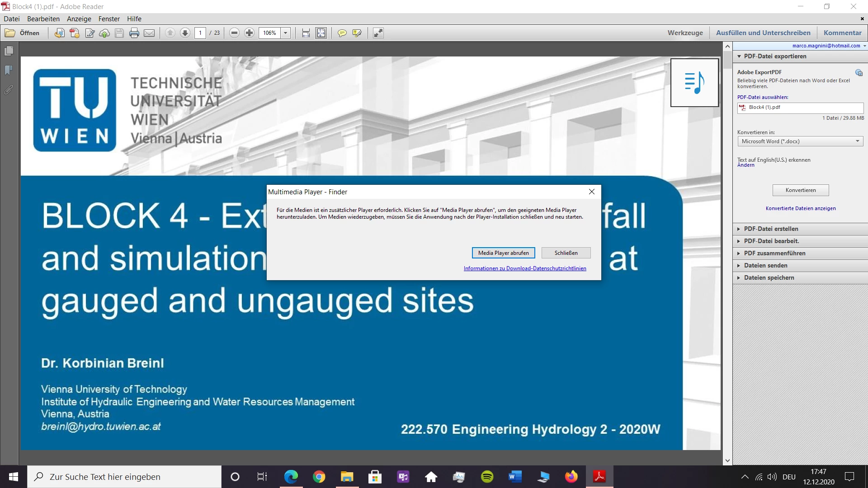Click the Öffnen folder icon
This screenshot has width=868, height=488.
tap(10, 33)
